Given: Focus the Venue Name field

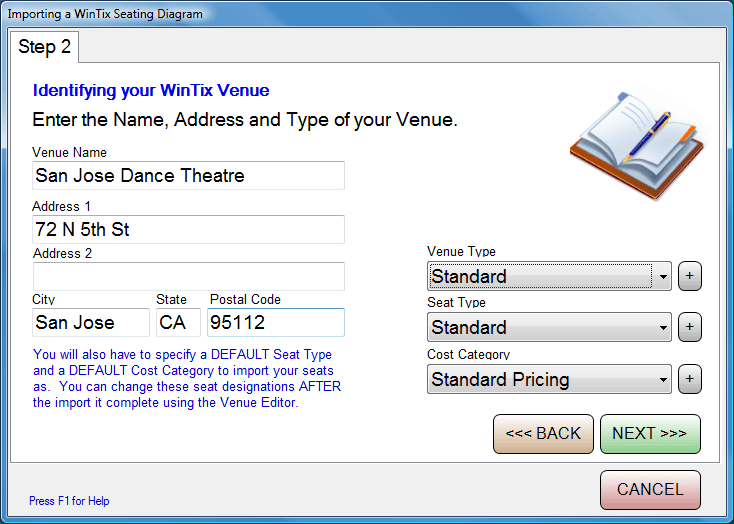Looking at the screenshot, I should [x=189, y=176].
